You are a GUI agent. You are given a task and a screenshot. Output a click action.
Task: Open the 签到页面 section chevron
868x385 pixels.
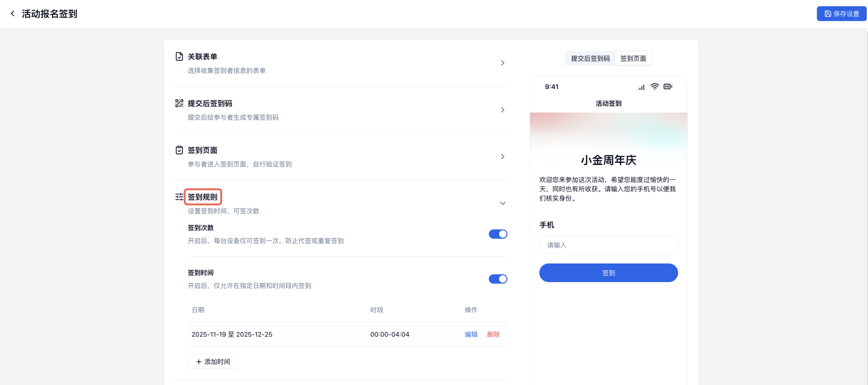click(503, 157)
